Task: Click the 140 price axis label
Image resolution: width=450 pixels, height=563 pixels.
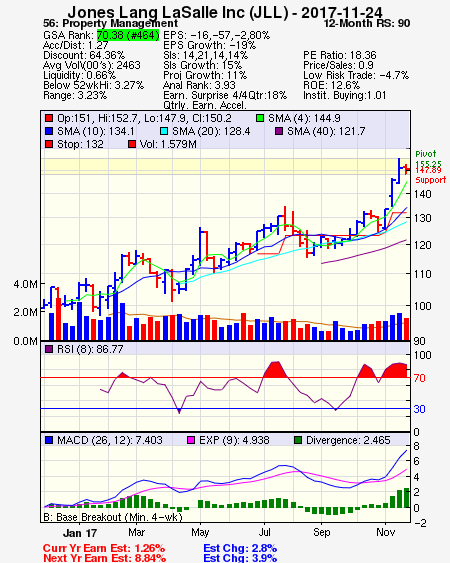Action: 422,194
